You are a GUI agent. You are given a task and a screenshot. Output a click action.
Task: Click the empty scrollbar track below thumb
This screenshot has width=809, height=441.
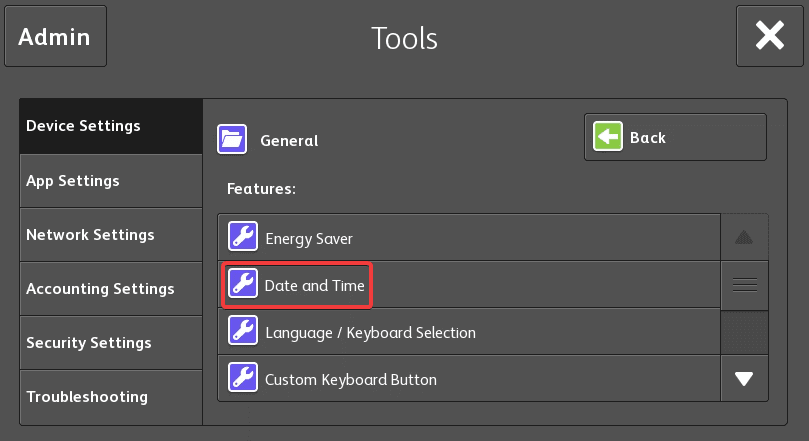744,332
